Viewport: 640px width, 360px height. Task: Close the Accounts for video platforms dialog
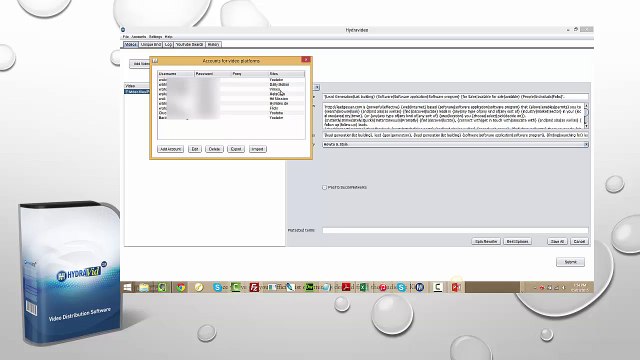click(x=306, y=60)
